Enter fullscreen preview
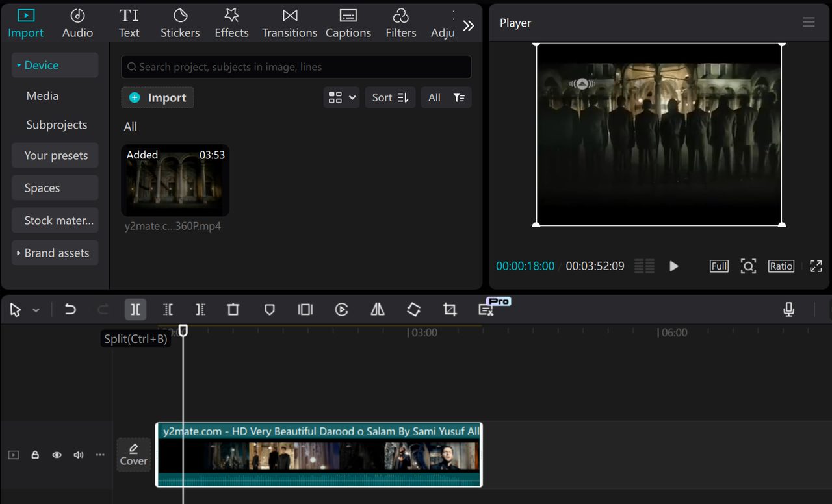The height and width of the screenshot is (504, 832). (x=816, y=266)
